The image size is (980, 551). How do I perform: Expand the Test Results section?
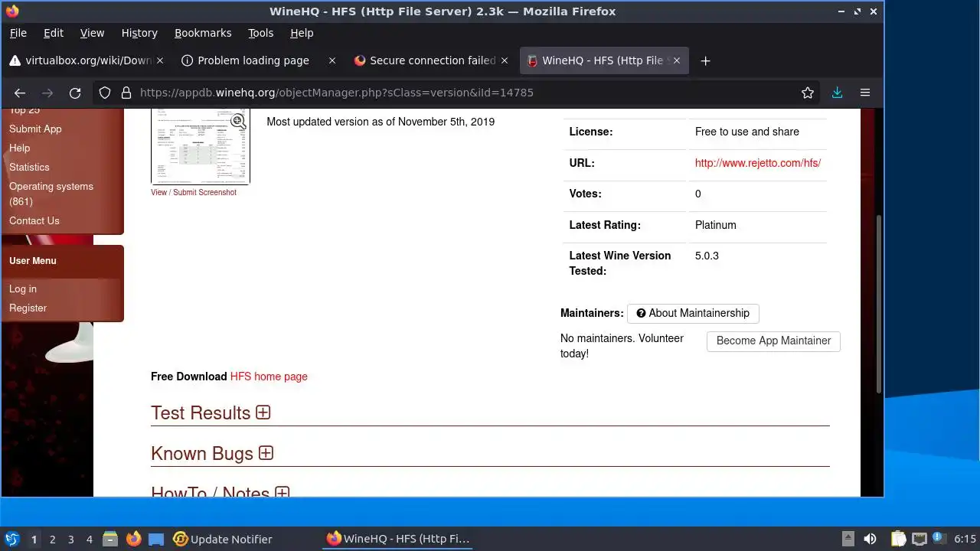click(263, 412)
